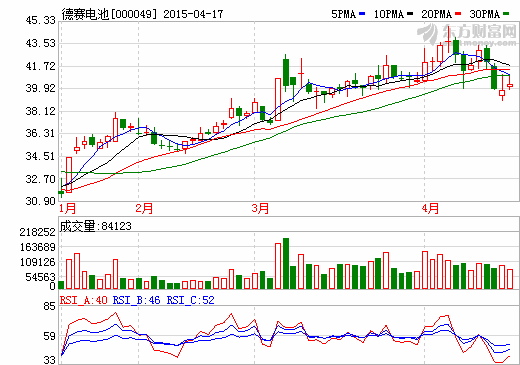Screen dimensions: 520x365
Task: Click the 30.90 price axis label
Action: [x=40, y=201]
